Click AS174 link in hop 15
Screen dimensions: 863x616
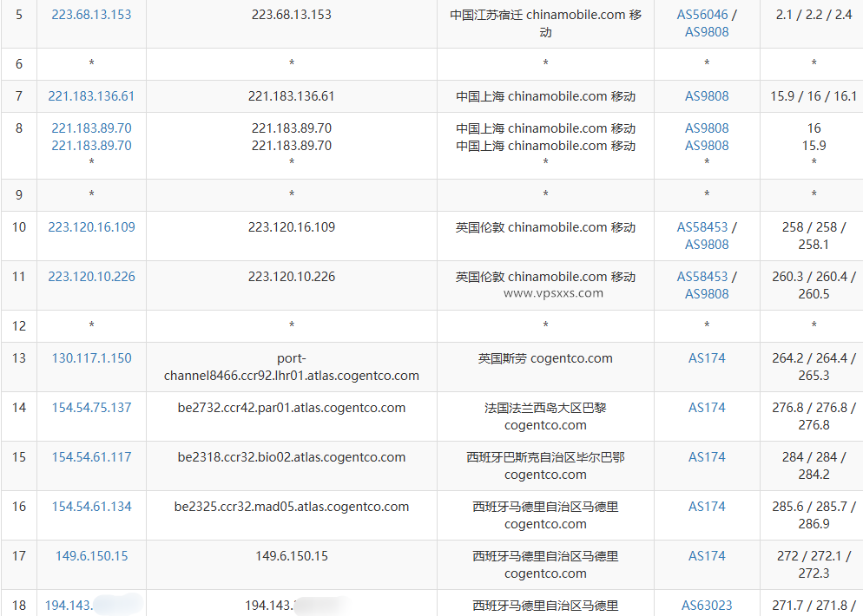pyautogui.click(x=707, y=457)
